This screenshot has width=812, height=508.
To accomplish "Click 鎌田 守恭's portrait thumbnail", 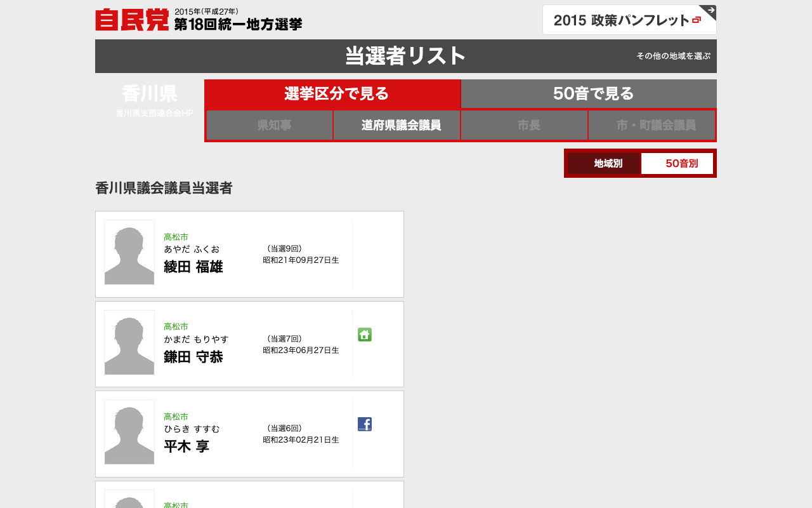I will pos(129,342).
